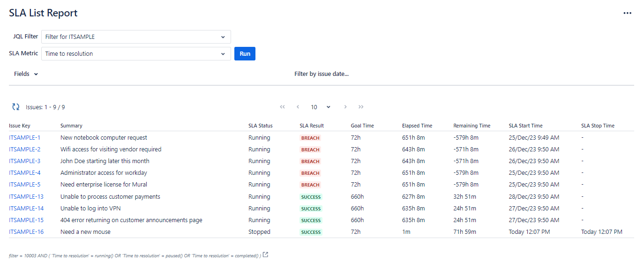This screenshot has height=269, width=644.
Task: Sort by the SLA Status column header
Action: pos(260,126)
